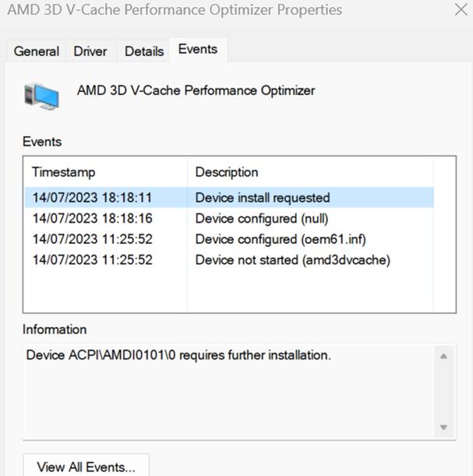This screenshot has height=476, width=473.
Task: Close the Properties dialog window
Action: (x=461, y=11)
